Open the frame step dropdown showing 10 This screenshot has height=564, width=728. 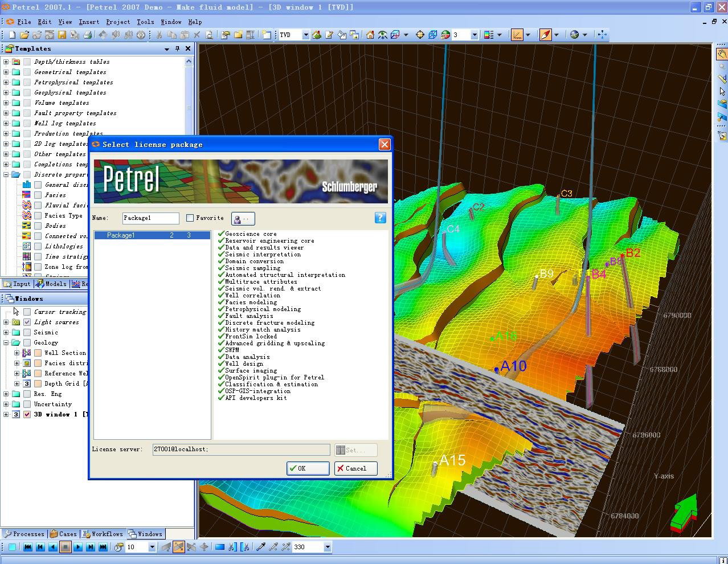pyautogui.click(x=152, y=547)
